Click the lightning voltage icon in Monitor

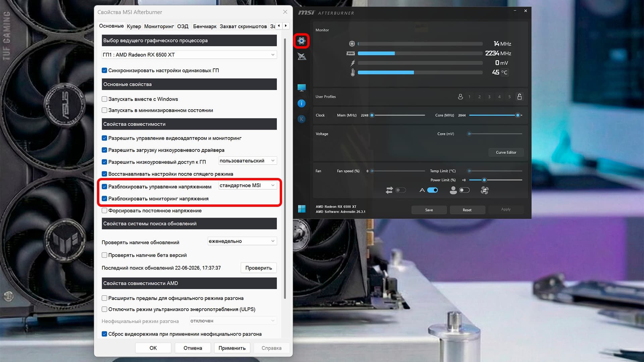click(x=353, y=63)
